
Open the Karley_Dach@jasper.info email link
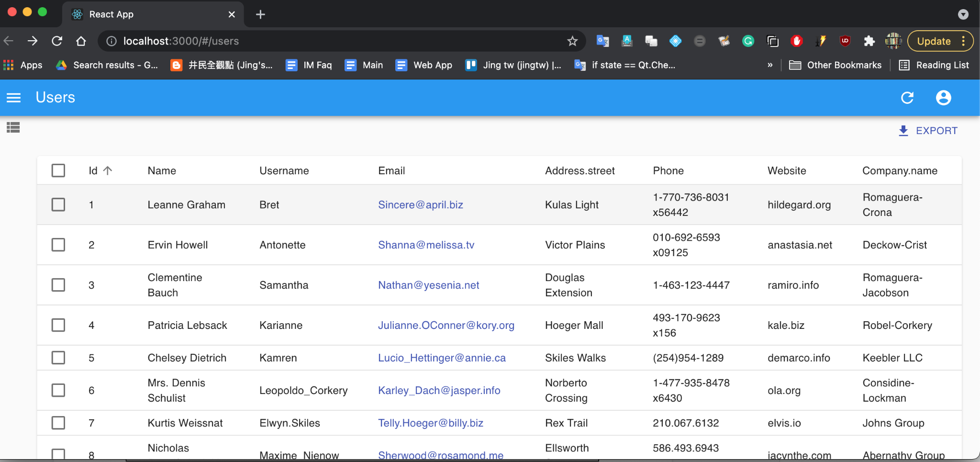click(439, 391)
